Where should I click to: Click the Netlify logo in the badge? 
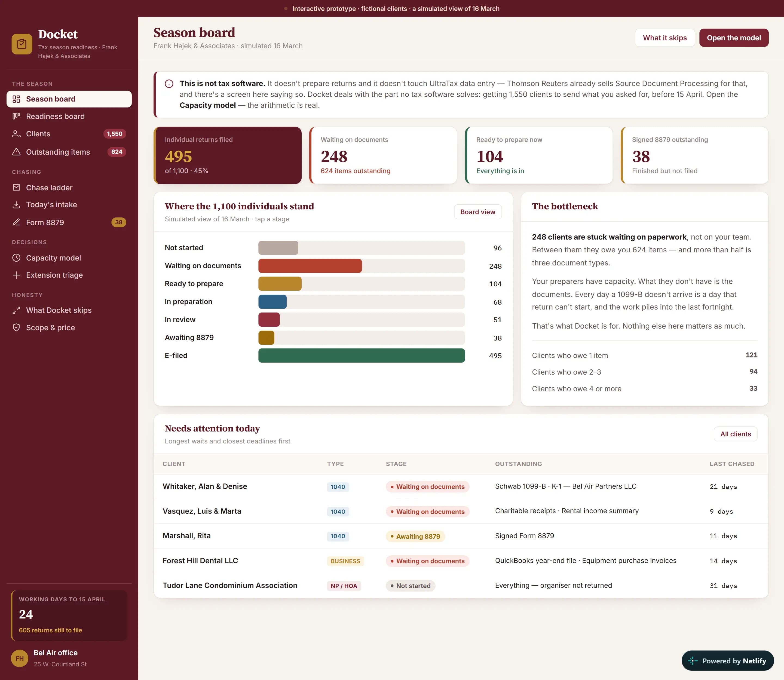click(693, 661)
